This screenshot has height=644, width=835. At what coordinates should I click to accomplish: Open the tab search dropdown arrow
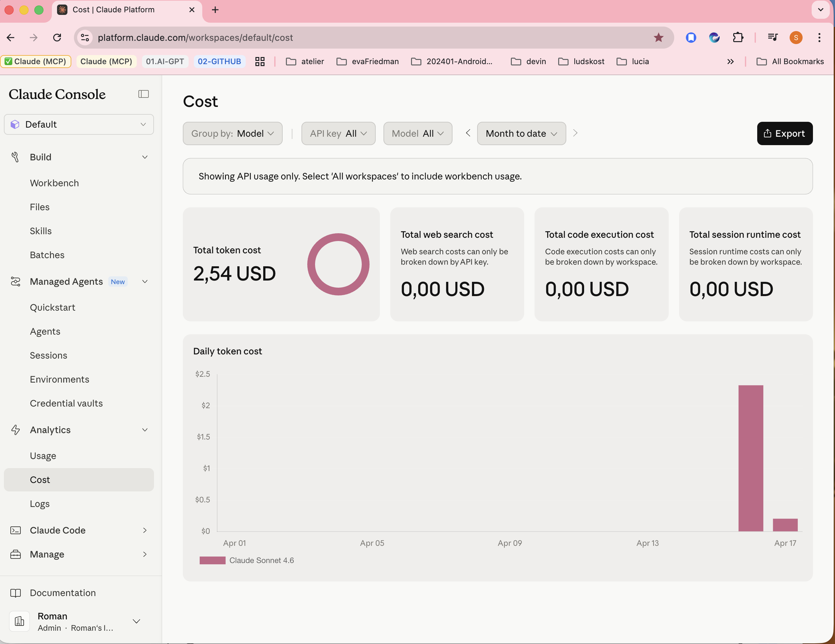click(x=820, y=10)
